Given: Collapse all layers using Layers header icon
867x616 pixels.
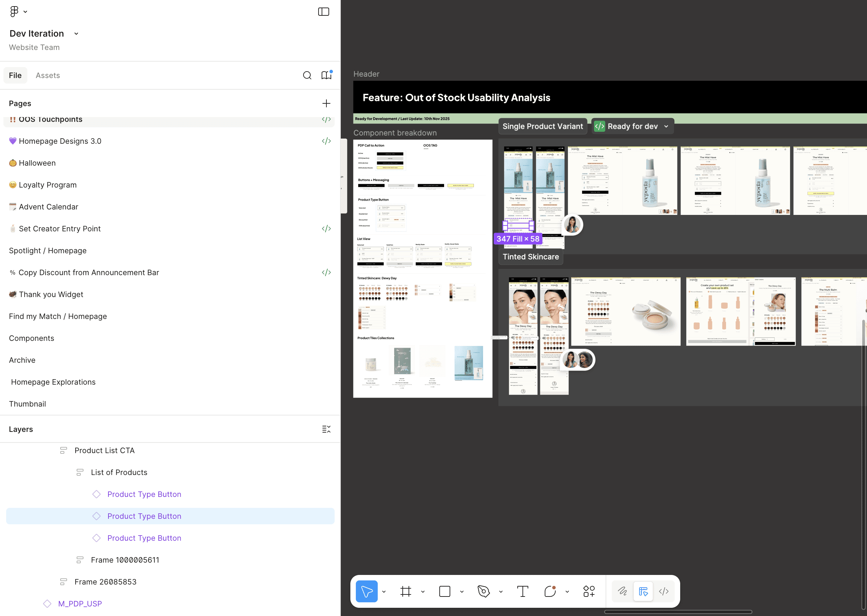Looking at the screenshot, I should 326,429.
